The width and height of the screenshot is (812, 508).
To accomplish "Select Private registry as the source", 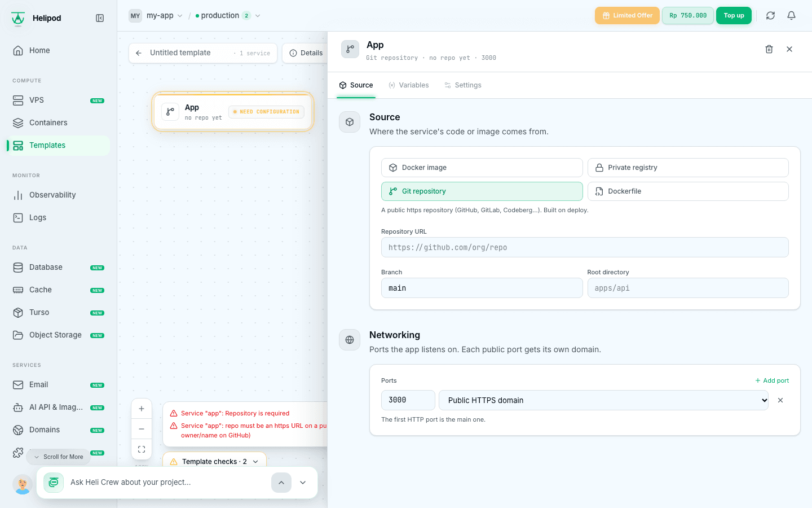I will (x=688, y=168).
